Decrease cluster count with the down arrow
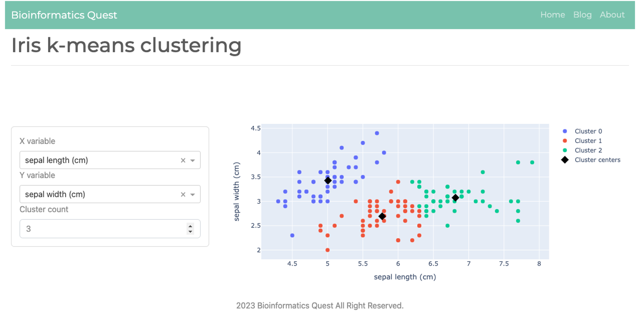 pyautogui.click(x=190, y=232)
